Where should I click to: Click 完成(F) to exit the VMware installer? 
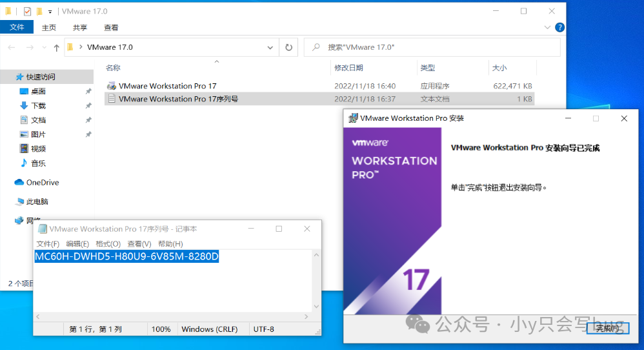click(607, 328)
